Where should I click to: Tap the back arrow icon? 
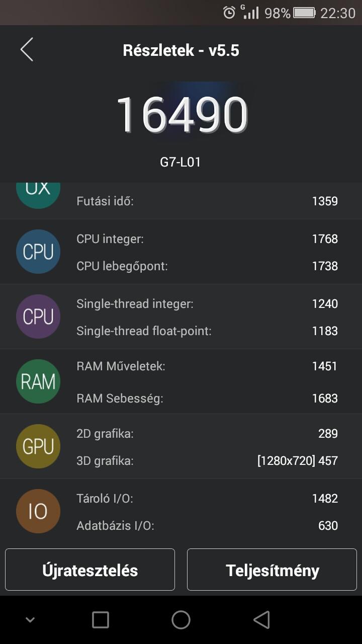pyautogui.click(x=27, y=50)
